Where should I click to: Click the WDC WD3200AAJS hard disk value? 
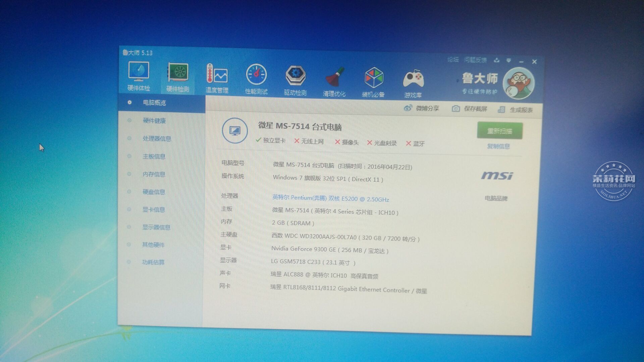345,237
